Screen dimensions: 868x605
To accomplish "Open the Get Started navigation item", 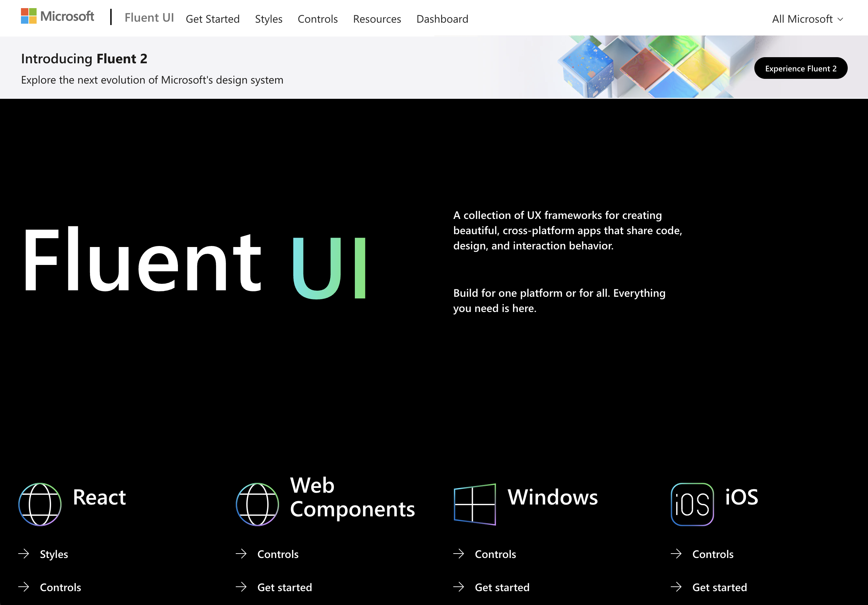I will pyautogui.click(x=212, y=19).
